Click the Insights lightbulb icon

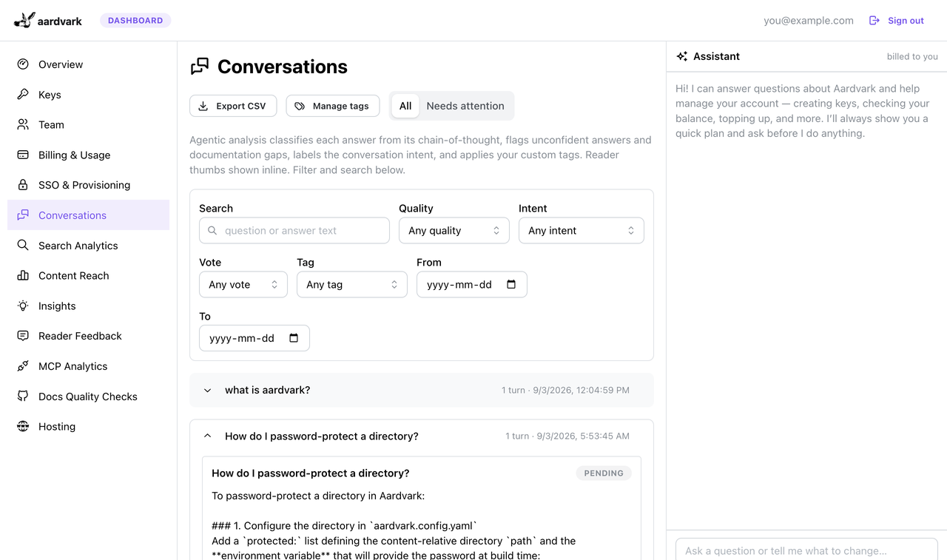click(23, 306)
